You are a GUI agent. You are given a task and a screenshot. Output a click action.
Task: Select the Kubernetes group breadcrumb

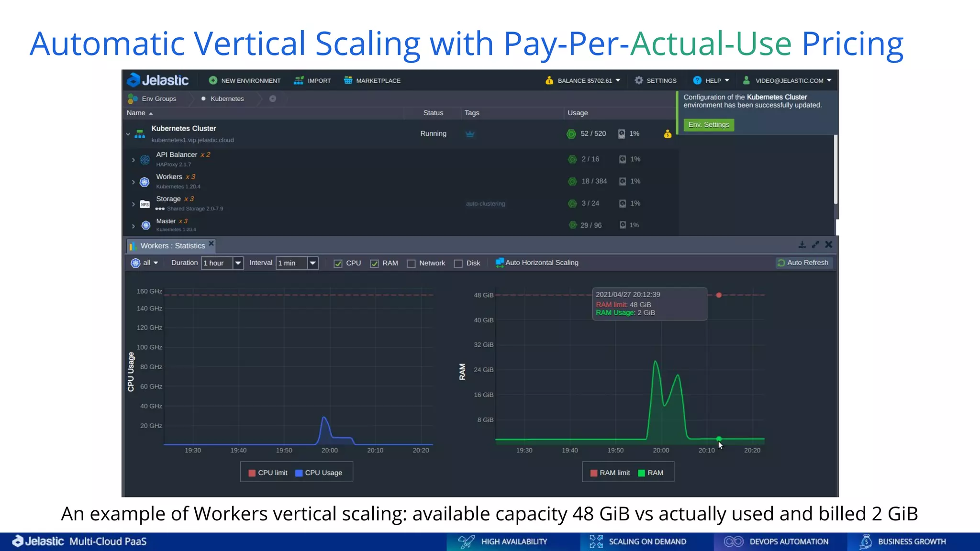click(223, 99)
